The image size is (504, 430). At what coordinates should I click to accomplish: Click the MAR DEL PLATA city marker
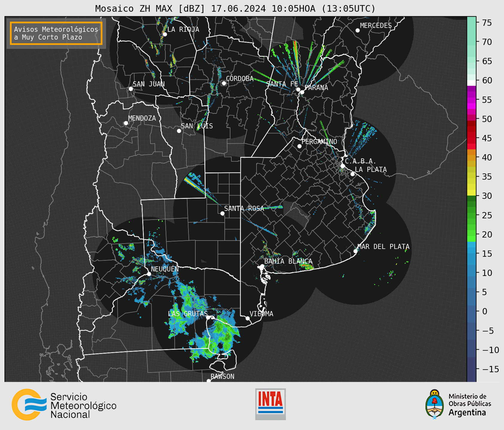[x=355, y=251]
